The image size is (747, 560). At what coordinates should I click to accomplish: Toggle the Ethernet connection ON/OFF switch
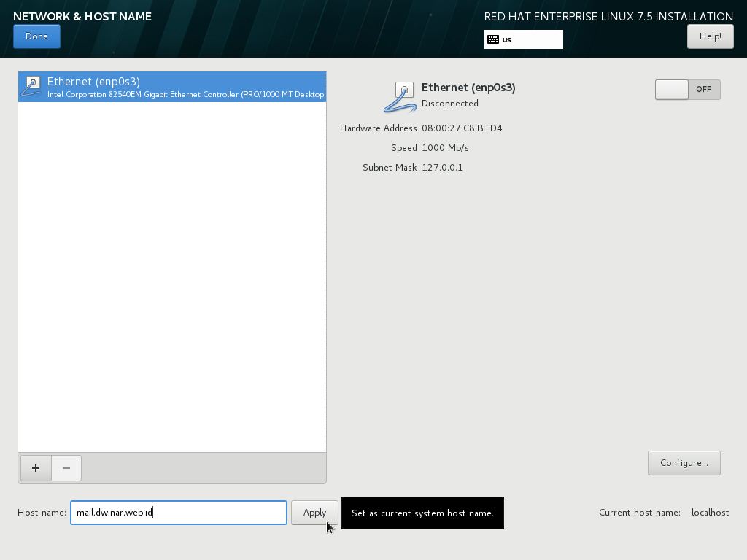687,90
